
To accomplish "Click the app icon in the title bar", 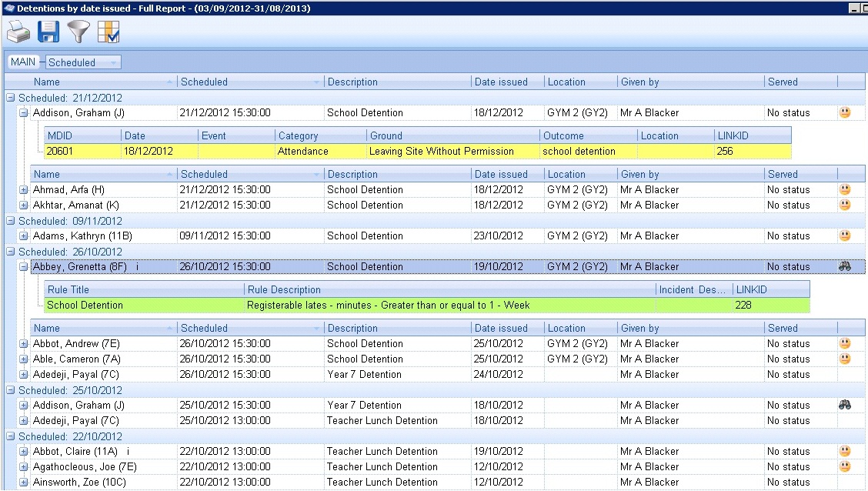I will [9, 8].
